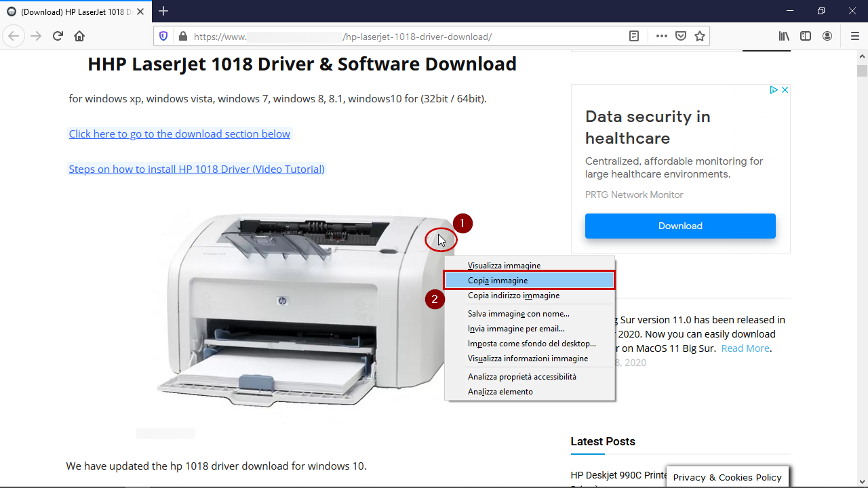Choose Copia immagine in context menu
The width and height of the screenshot is (868, 488).
[530, 281]
